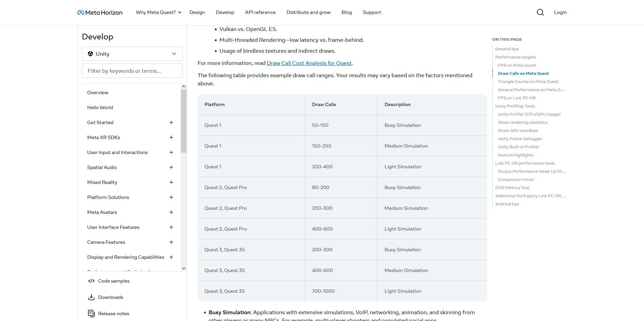This screenshot has width=644, height=321.
Task: Expand User Input and Interactions section
Action: [x=171, y=152]
